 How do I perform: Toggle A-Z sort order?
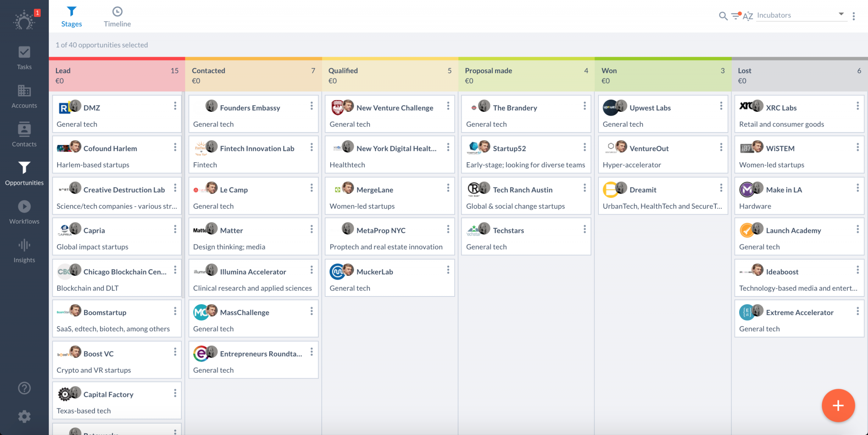[748, 16]
